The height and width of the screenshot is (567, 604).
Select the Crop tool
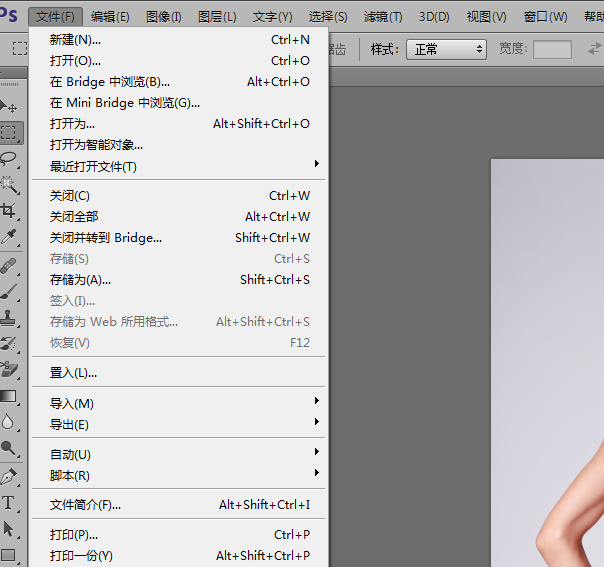(8, 211)
